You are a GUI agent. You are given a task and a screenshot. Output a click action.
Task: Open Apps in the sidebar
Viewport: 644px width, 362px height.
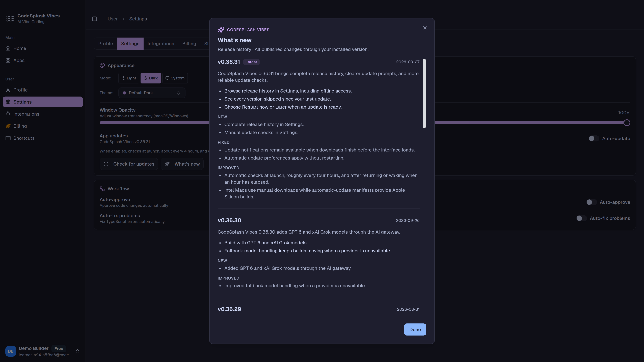pyautogui.click(x=43, y=61)
